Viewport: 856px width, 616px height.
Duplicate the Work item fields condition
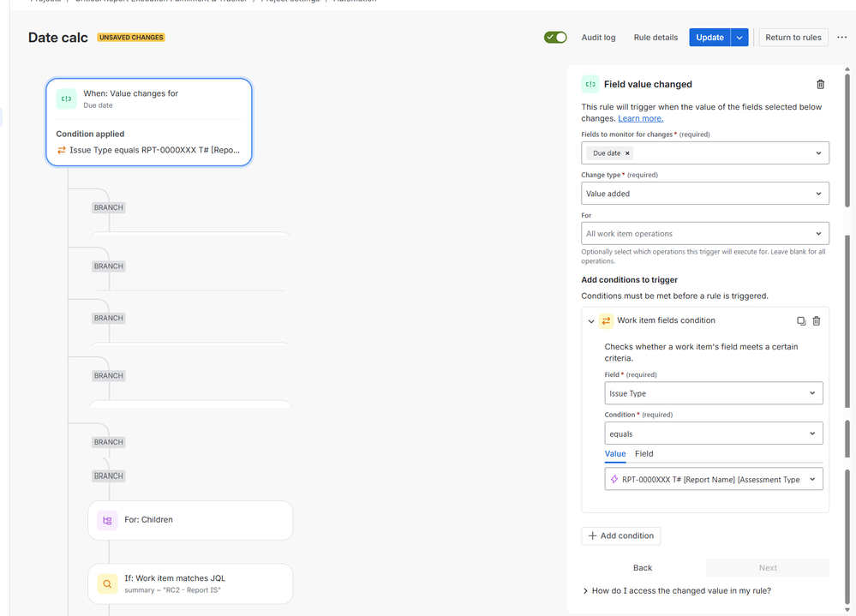click(x=801, y=320)
